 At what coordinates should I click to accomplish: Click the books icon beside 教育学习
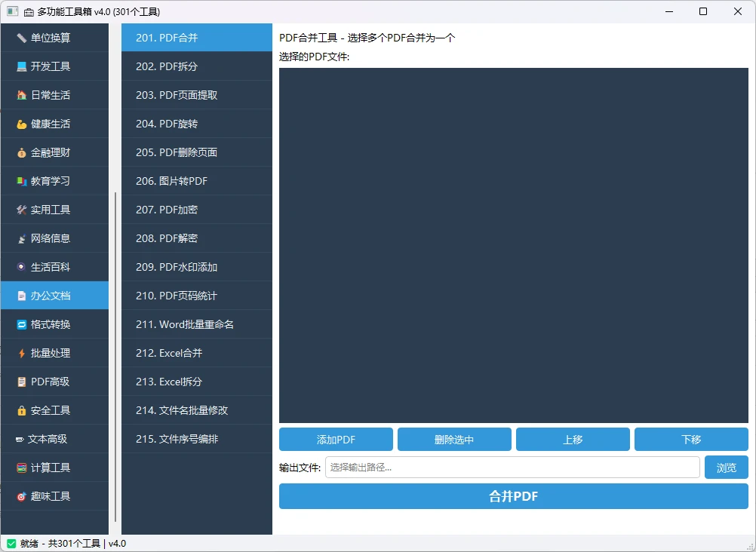21,181
